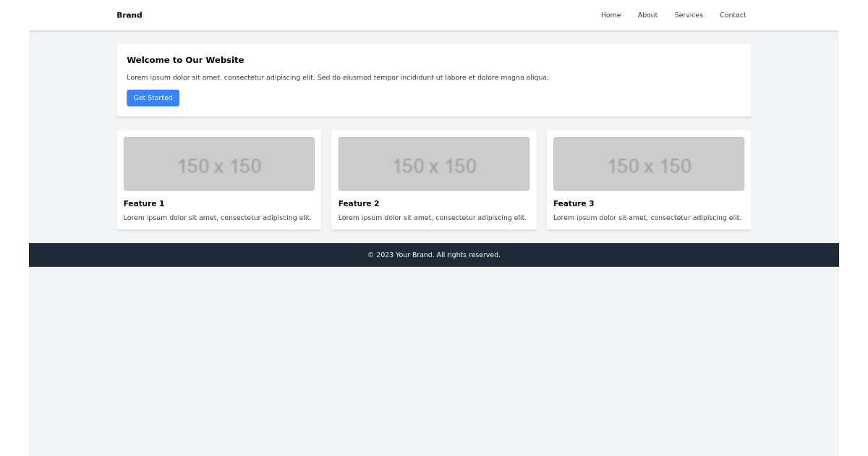Click the Feature 2 placeholder image
Screen dimensions: 868x456
point(433,164)
